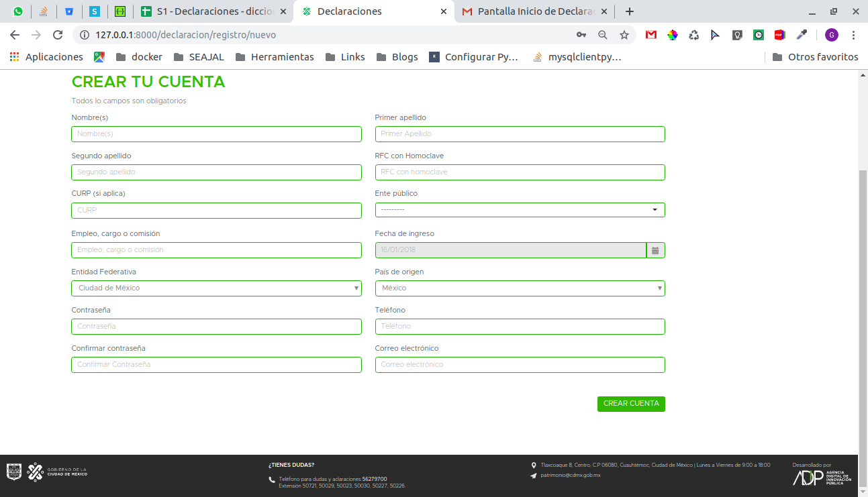Bookmark this page with the star icon
This screenshot has height=497, width=868.
point(624,35)
